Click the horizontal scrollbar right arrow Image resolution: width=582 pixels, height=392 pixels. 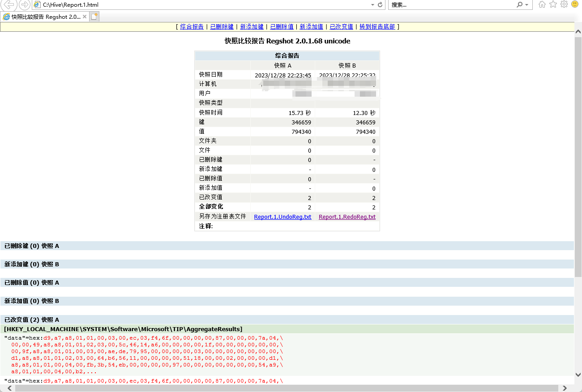tap(565, 388)
